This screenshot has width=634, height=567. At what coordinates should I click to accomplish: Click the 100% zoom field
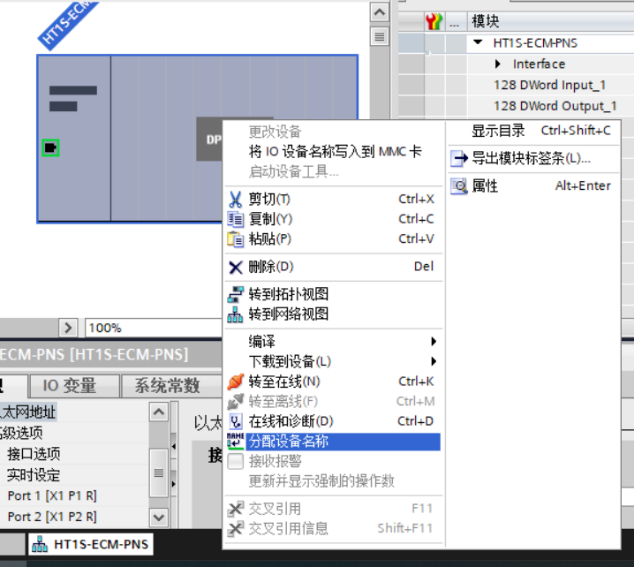154,328
